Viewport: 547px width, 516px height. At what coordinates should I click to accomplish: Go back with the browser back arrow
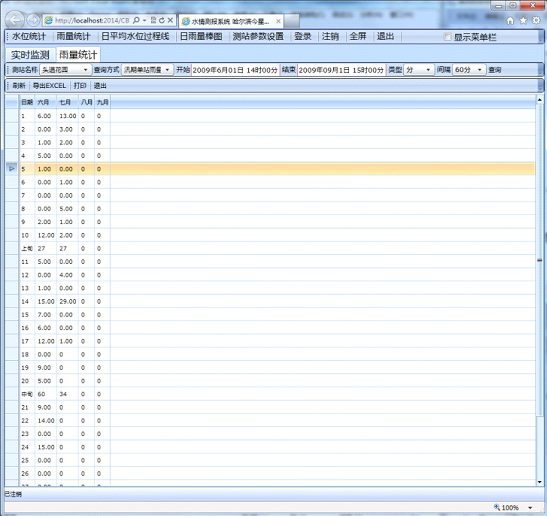click(x=15, y=20)
